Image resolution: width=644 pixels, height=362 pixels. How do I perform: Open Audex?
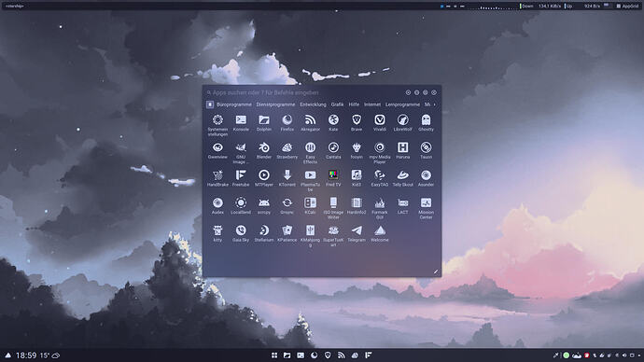click(x=217, y=206)
